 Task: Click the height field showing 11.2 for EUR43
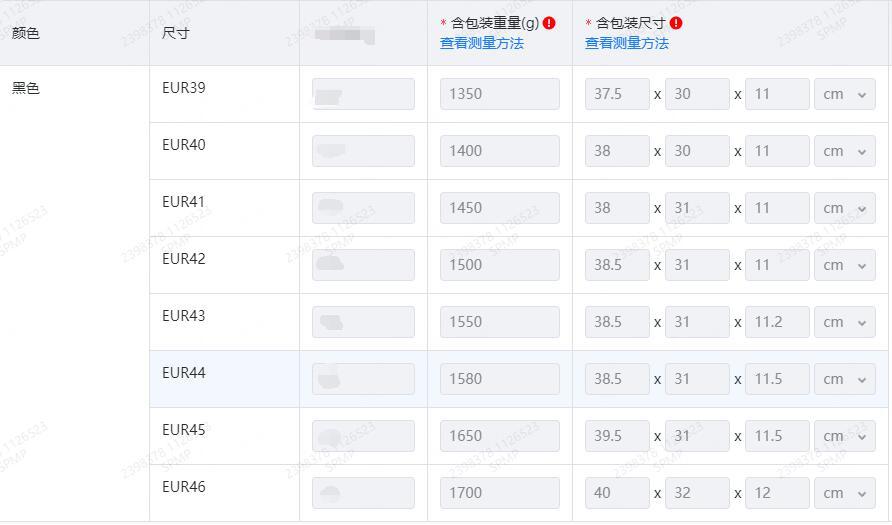pos(777,322)
